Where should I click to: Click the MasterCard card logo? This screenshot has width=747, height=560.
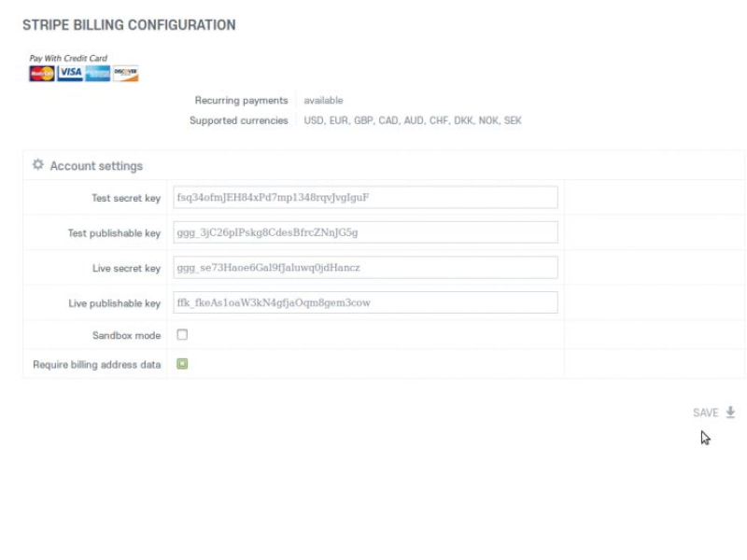tap(42, 74)
